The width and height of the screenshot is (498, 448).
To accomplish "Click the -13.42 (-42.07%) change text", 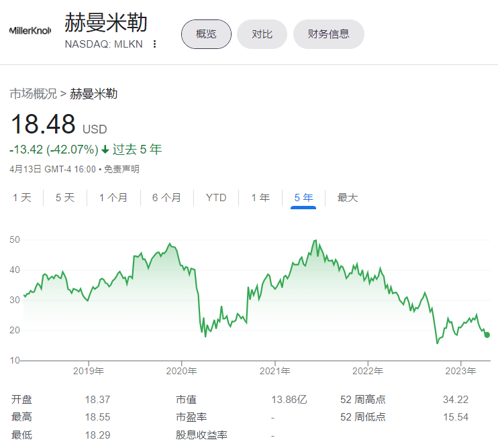I will 54,150.
